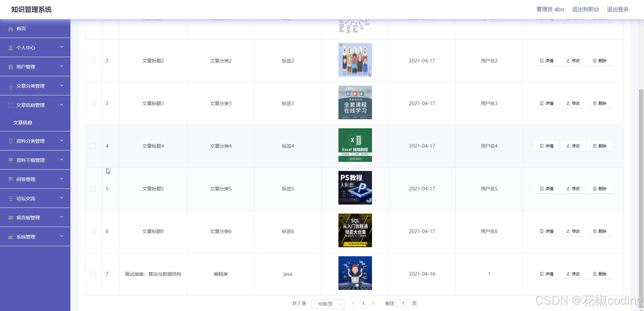Click the sliders icon for 论坛交流
644x311 pixels.
point(11,199)
